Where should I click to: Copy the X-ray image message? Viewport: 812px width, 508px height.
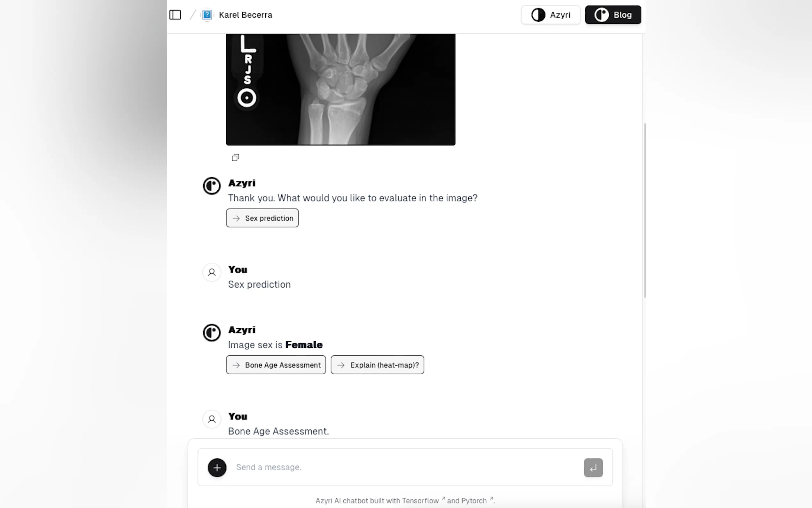pos(235,158)
